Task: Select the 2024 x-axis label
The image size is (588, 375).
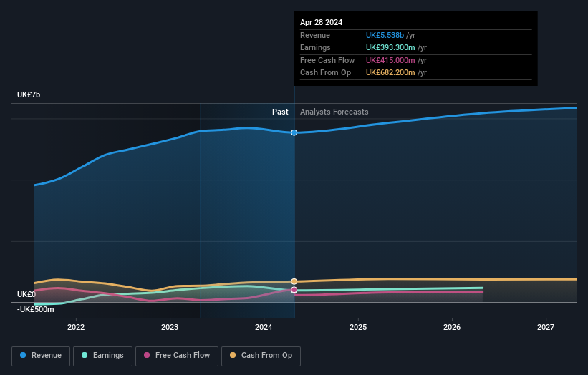Action: tap(264, 327)
